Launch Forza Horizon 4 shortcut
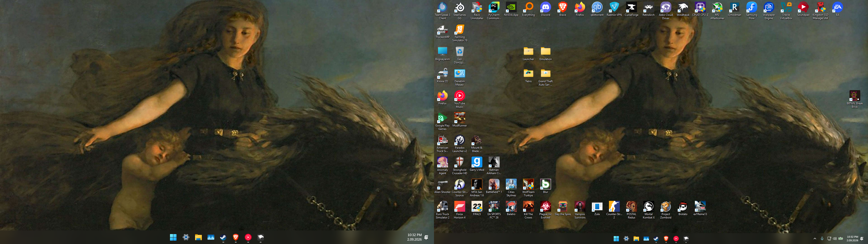The width and height of the screenshot is (868, 244). coord(460,210)
